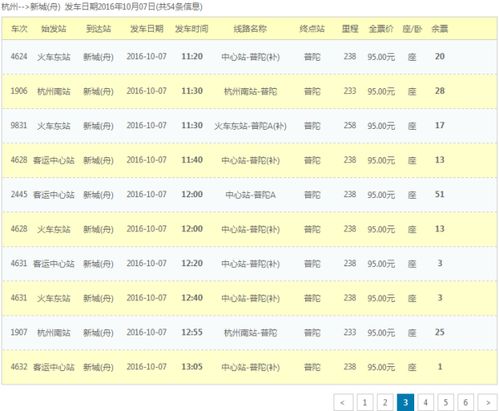Screen dimensions: 499x411
Task: Click origin 客运中心站 in the 2445 row
Action: (x=54, y=195)
